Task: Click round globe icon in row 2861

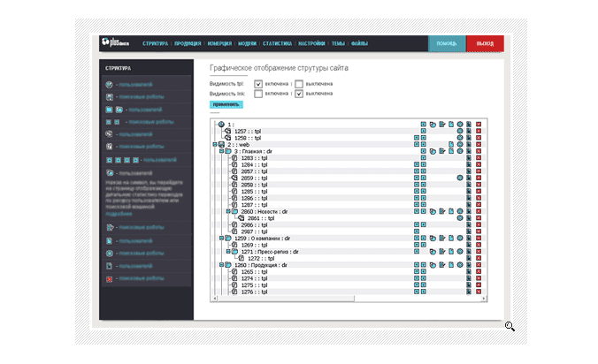Action: coord(460,218)
